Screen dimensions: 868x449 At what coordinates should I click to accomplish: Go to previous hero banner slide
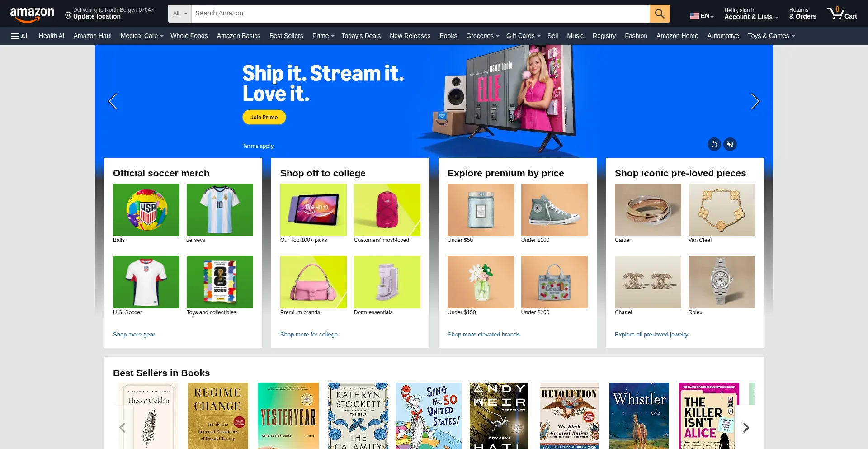[113, 101]
